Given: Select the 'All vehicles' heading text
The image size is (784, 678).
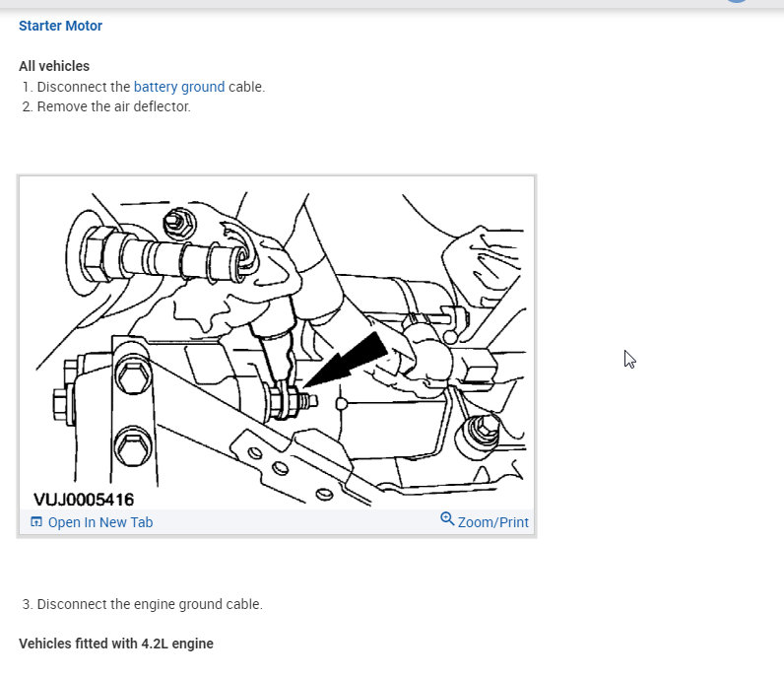Looking at the screenshot, I should (54, 66).
